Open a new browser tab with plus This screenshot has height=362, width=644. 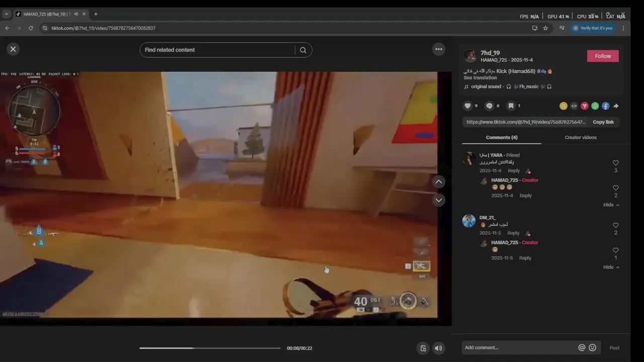point(96,14)
